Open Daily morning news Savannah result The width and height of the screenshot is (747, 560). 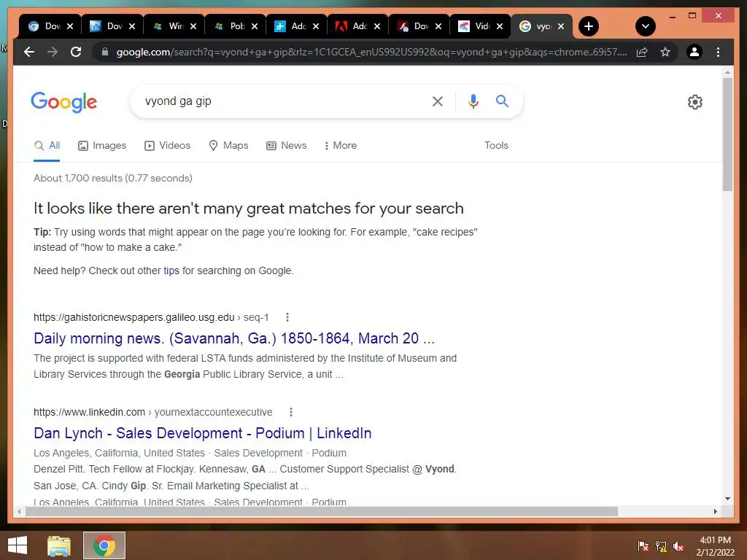234,338
